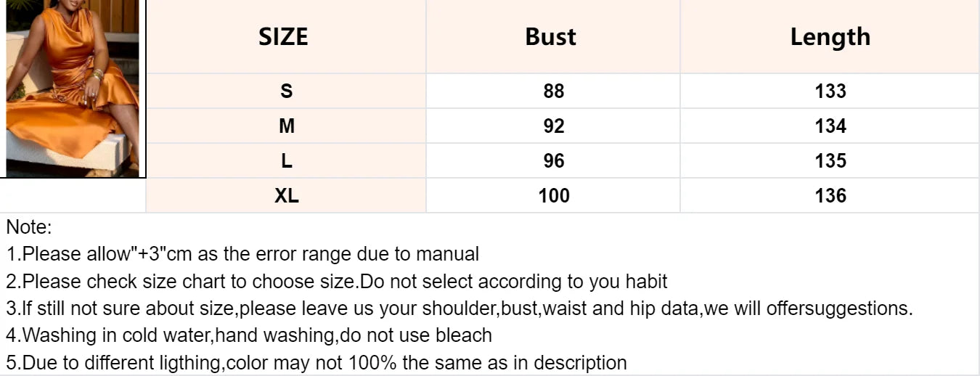
Task: Click length value 136 cell
Action: click(x=830, y=195)
